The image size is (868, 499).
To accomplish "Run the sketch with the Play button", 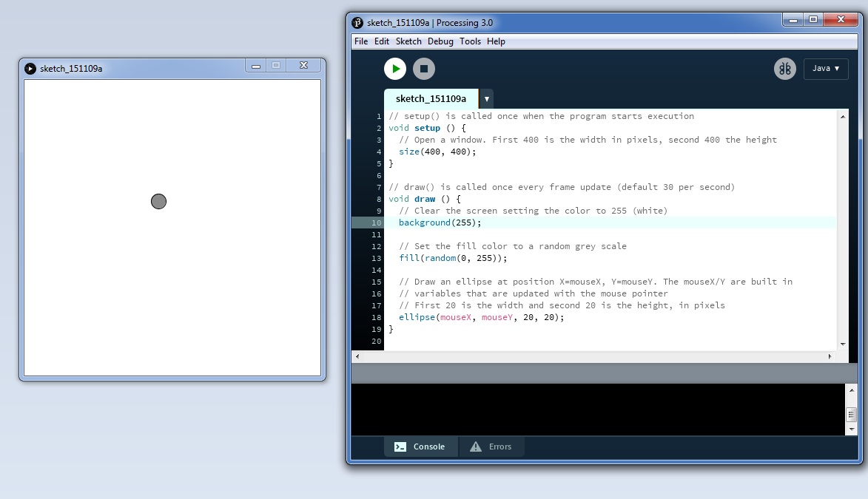I will 395,69.
